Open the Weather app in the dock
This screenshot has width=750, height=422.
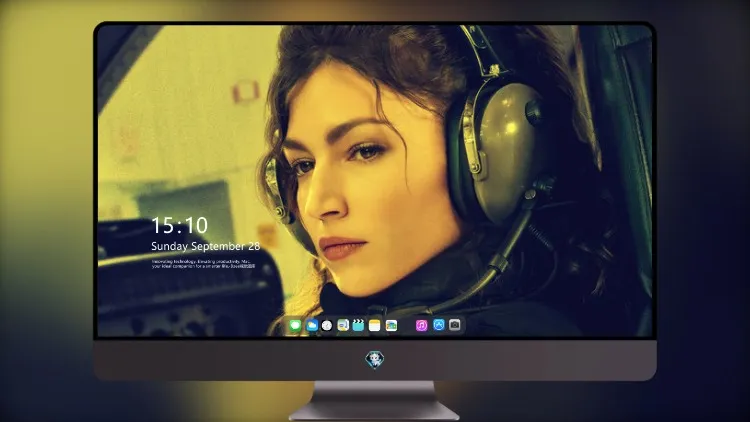(311, 325)
